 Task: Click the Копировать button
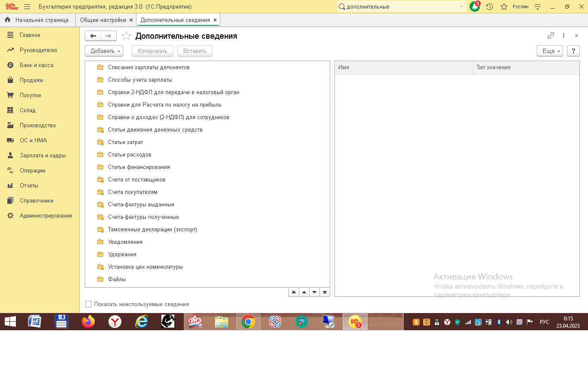point(152,51)
